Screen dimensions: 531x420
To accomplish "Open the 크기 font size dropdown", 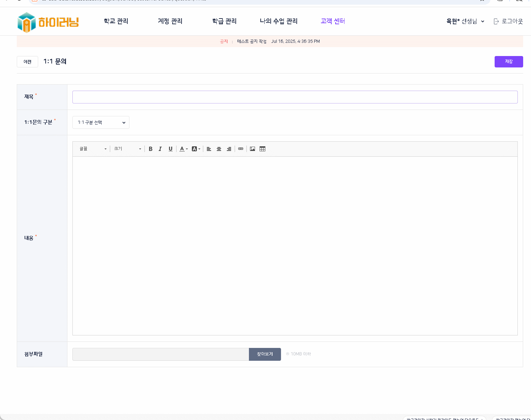I will pos(127,149).
